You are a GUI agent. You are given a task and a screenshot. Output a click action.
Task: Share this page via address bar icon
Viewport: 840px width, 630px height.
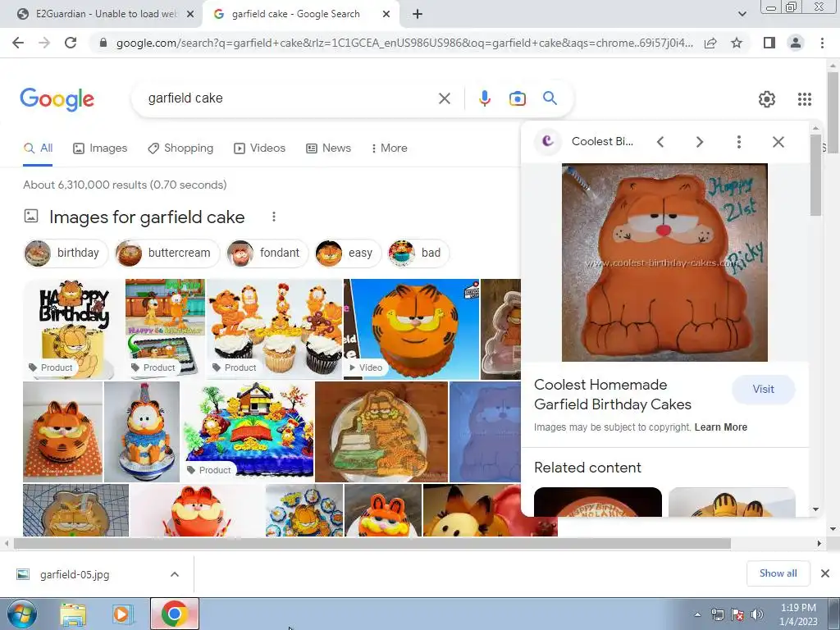(x=710, y=43)
